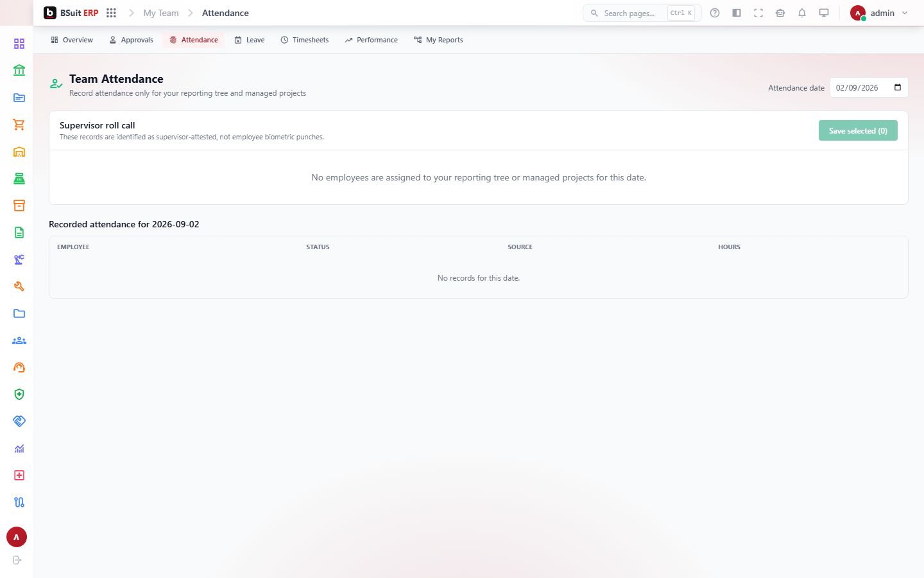This screenshot has width=924, height=578.
Task: Select the active Attendance tab
Action: tap(194, 40)
